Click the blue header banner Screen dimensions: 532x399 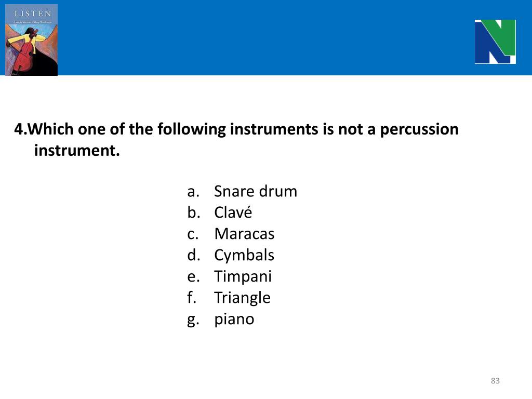coord(260,37)
